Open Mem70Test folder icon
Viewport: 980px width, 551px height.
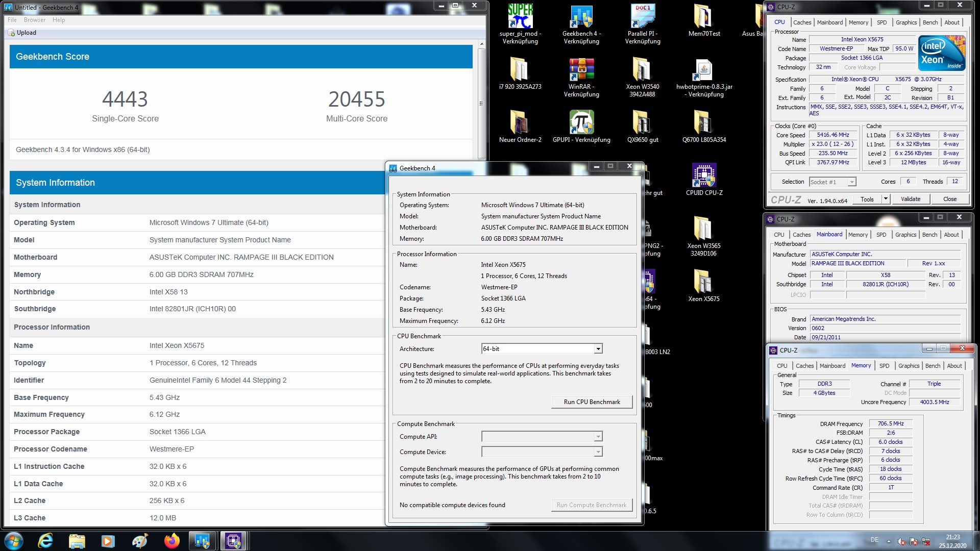point(704,20)
